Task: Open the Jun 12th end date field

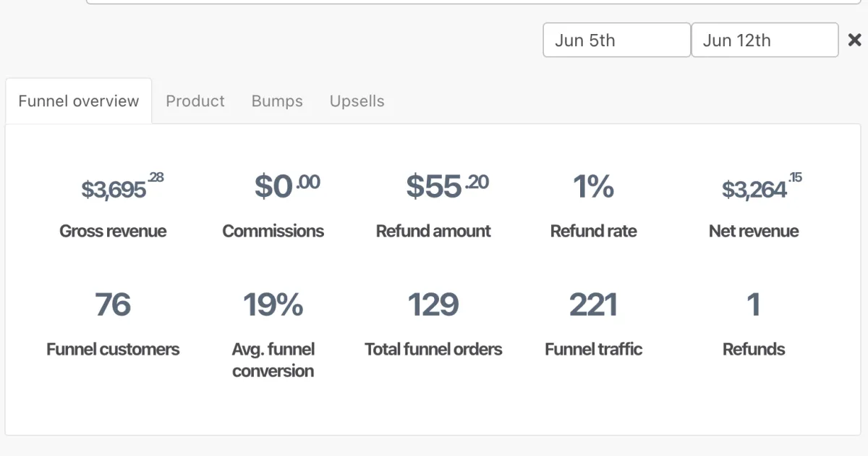Action: 765,41
